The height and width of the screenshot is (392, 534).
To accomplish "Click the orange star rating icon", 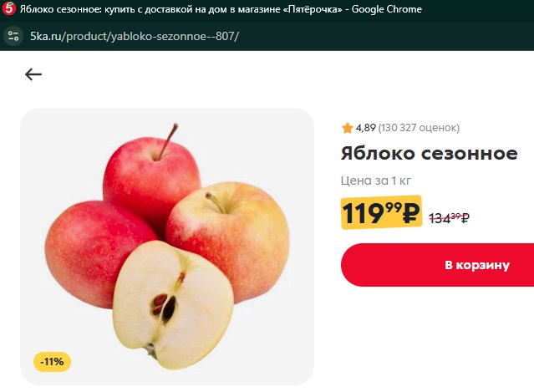I will pyautogui.click(x=347, y=128).
